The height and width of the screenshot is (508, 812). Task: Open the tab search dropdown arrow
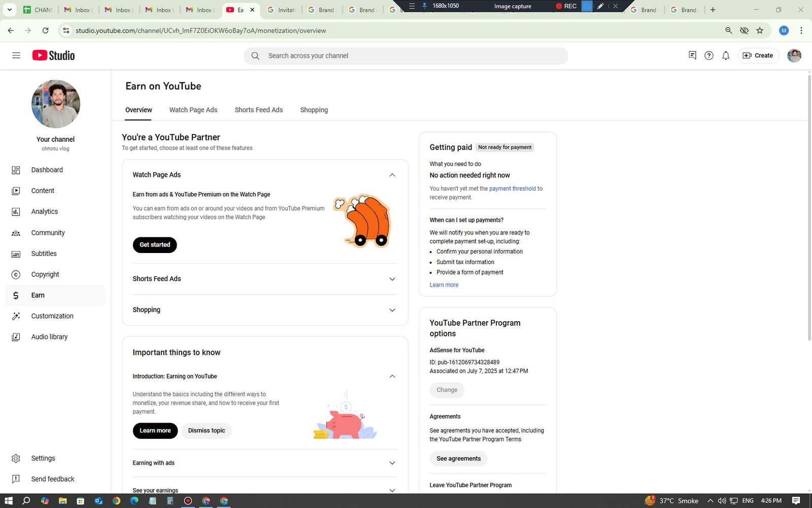click(x=9, y=10)
